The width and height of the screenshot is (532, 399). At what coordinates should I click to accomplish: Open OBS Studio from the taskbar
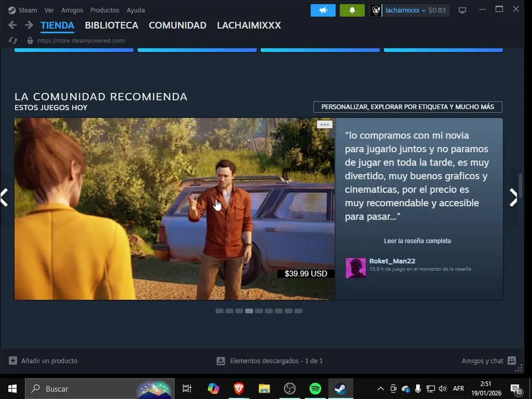[x=290, y=388]
